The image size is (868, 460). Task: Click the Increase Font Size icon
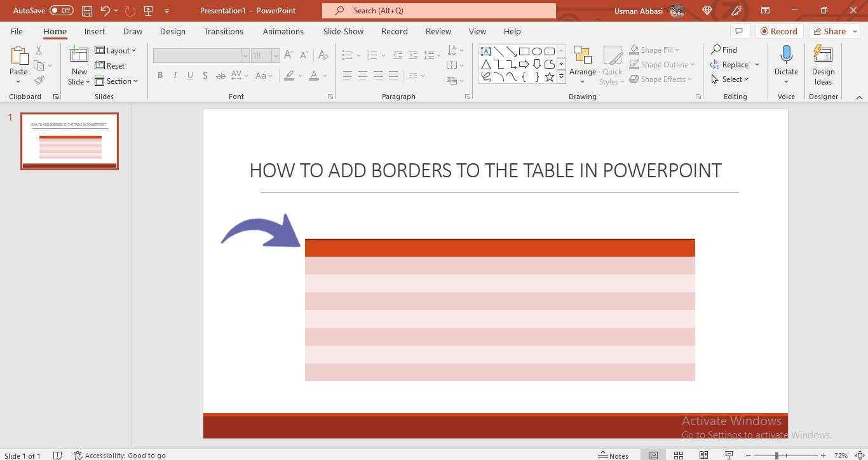click(288, 55)
